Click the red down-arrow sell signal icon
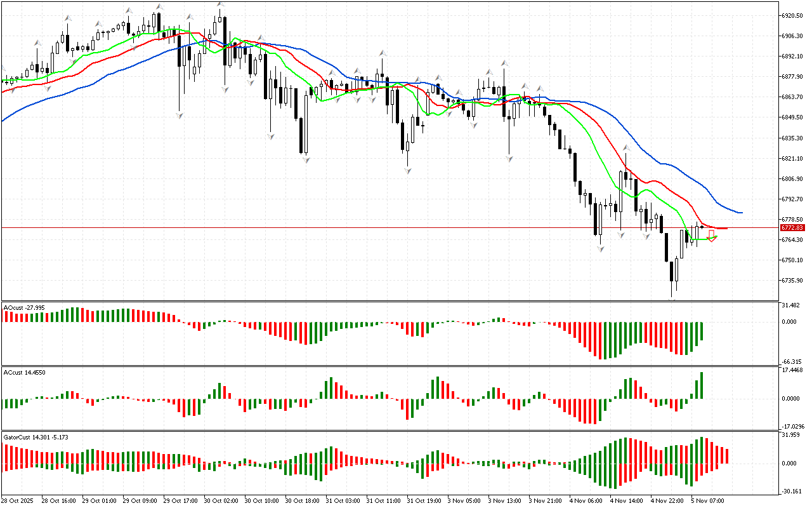Viewport: 812px width, 508px height. (712, 236)
